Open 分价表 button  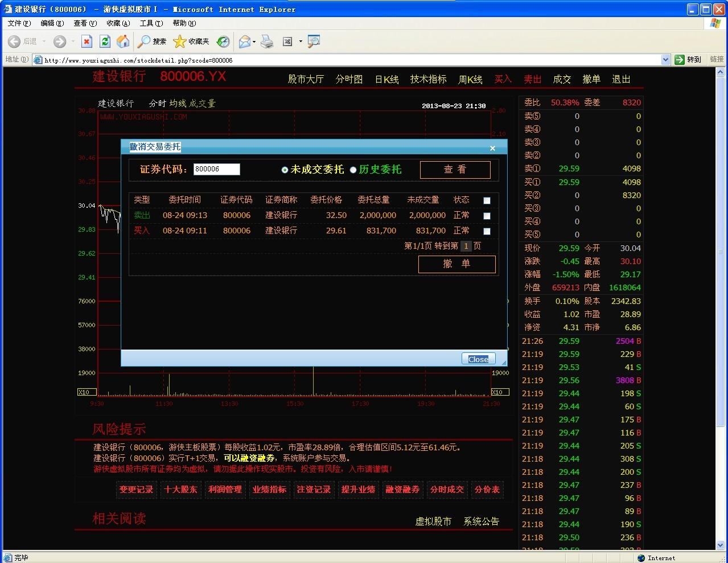tap(487, 490)
